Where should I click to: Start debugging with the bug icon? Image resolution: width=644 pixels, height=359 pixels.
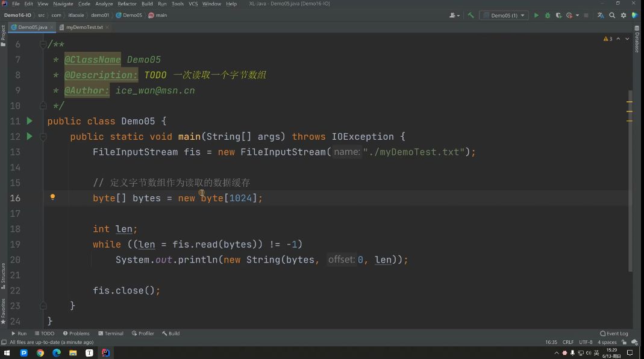pos(548,15)
